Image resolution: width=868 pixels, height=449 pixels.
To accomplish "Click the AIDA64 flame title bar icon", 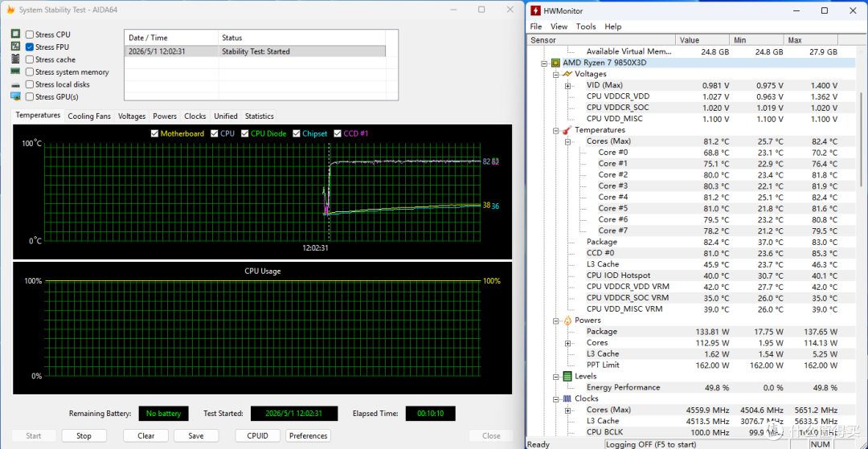I will [x=10, y=10].
